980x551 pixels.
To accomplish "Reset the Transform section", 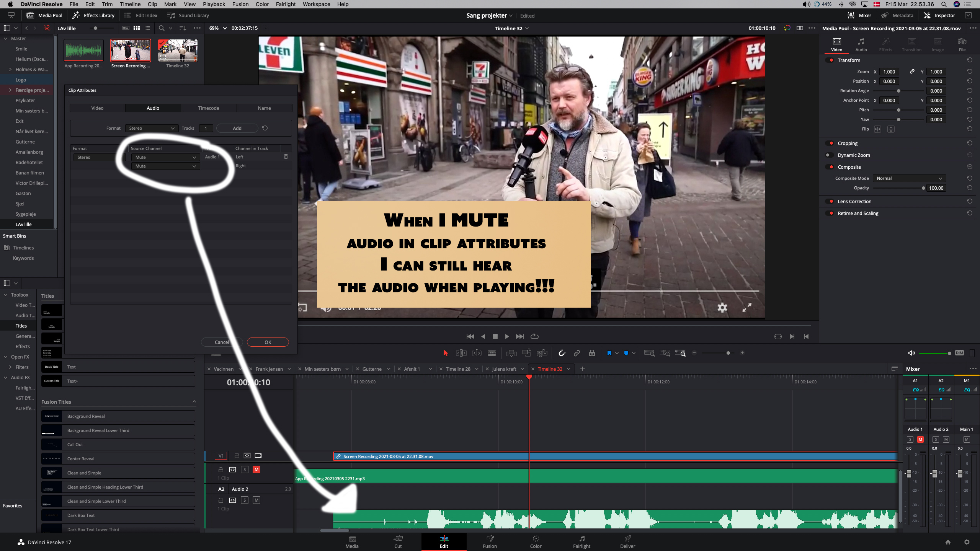I will [x=970, y=60].
